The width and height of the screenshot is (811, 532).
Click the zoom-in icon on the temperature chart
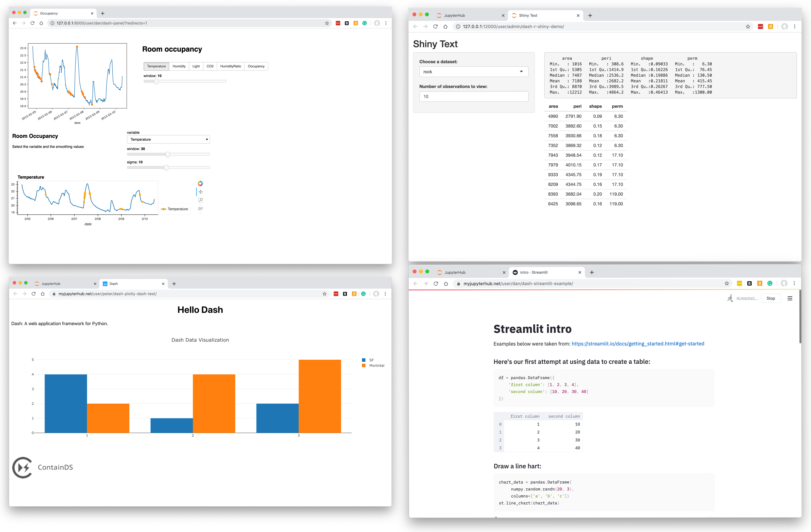tap(201, 202)
